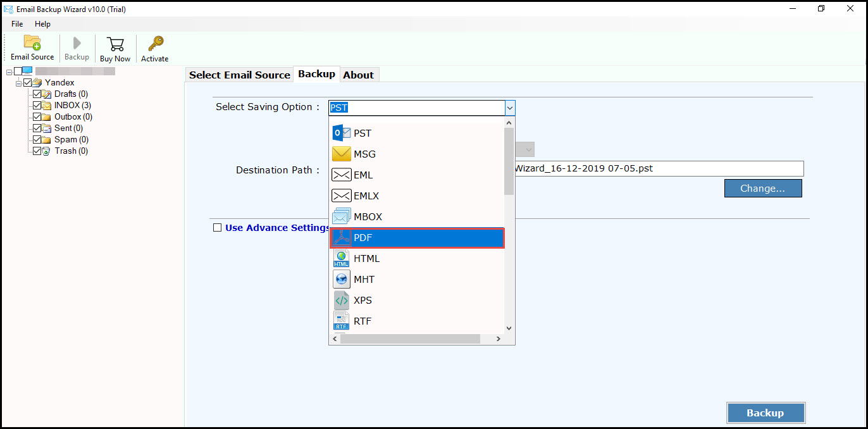This screenshot has width=868, height=429.
Task: Click the blue Backup button
Action: coord(766,413)
